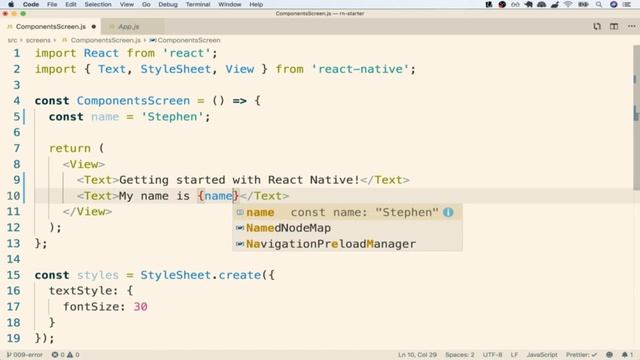Click the word 'Stephen' on line 5

point(172,117)
